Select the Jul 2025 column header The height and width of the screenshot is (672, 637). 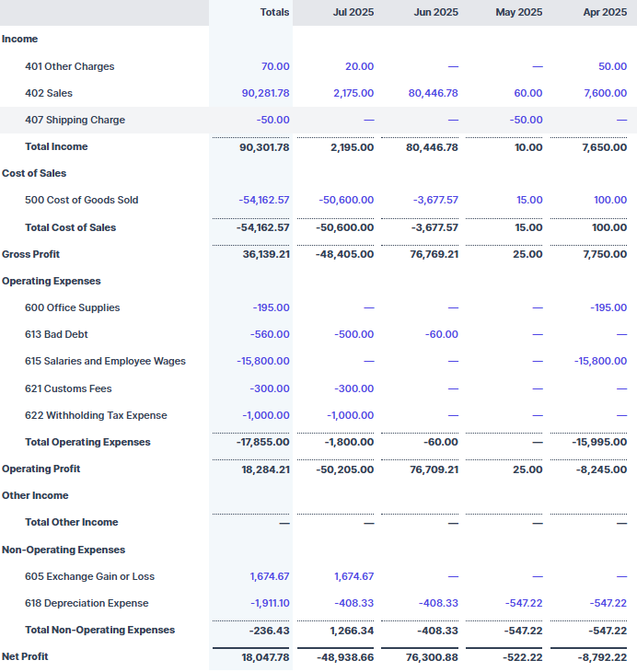353,12
